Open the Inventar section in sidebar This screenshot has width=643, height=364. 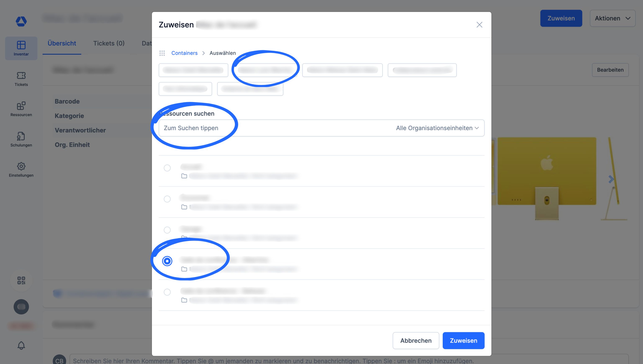[x=21, y=48]
